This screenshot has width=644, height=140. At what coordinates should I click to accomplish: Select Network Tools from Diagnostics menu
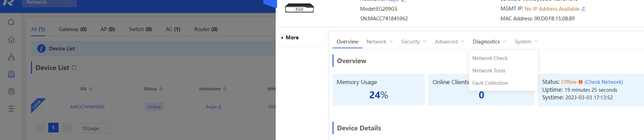[x=489, y=71]
